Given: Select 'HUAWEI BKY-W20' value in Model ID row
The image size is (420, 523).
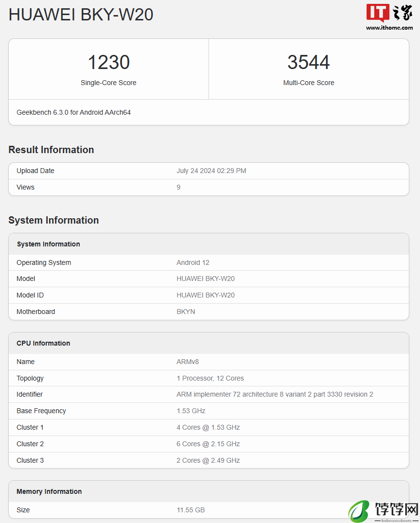Looking at the screenshot, I should [x=206, y=295].
